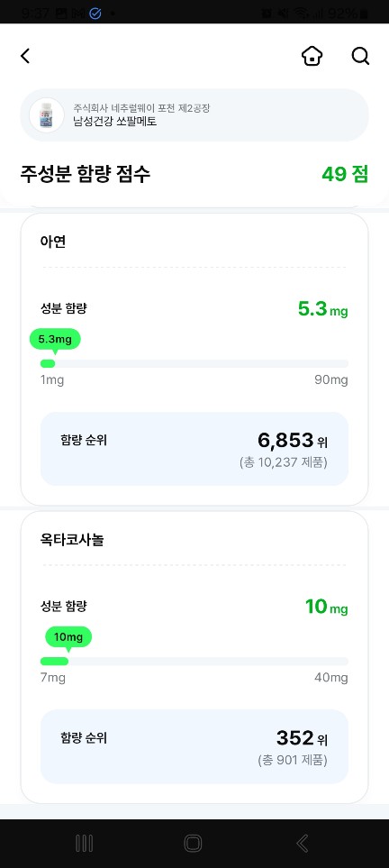Tap the Android back navigation button

[x=303, y=844]
